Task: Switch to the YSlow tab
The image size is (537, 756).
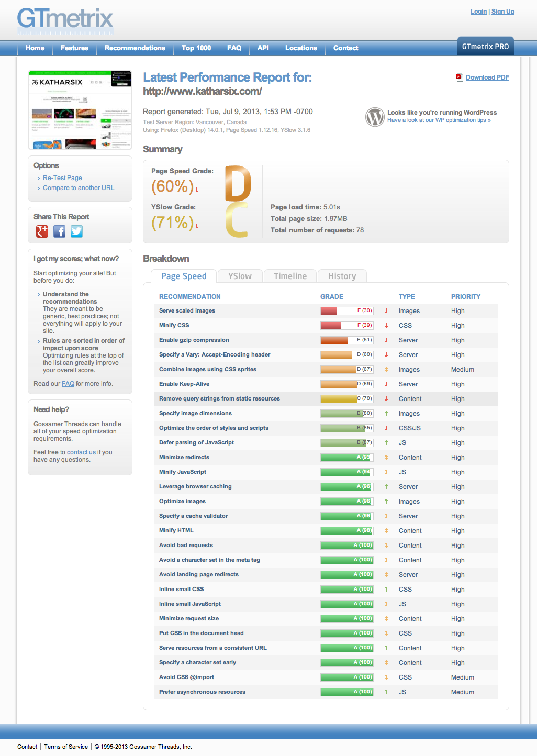Action: (x=240, y=276)
